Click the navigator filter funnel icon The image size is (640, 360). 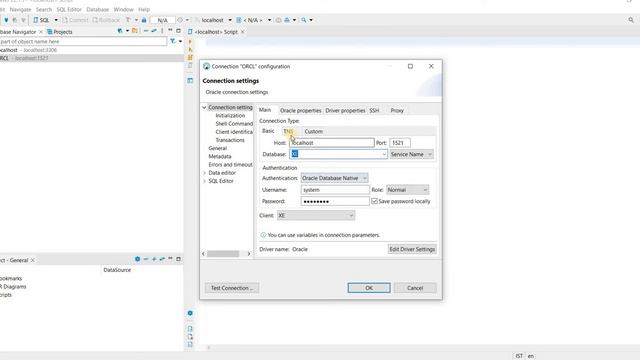pyautogui.click(x=173, y=41)
